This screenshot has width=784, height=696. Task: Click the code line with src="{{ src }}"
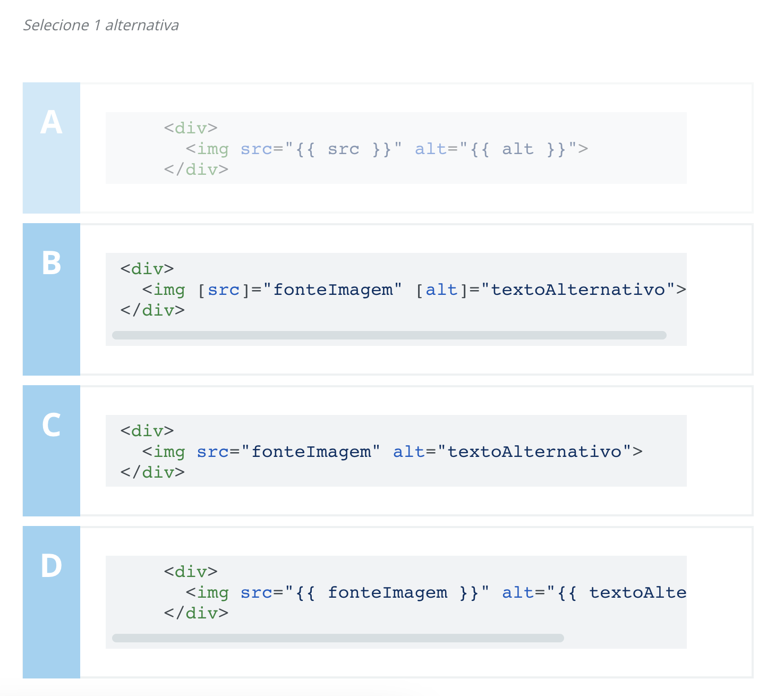pyautogui.click(x=387, y=149)
